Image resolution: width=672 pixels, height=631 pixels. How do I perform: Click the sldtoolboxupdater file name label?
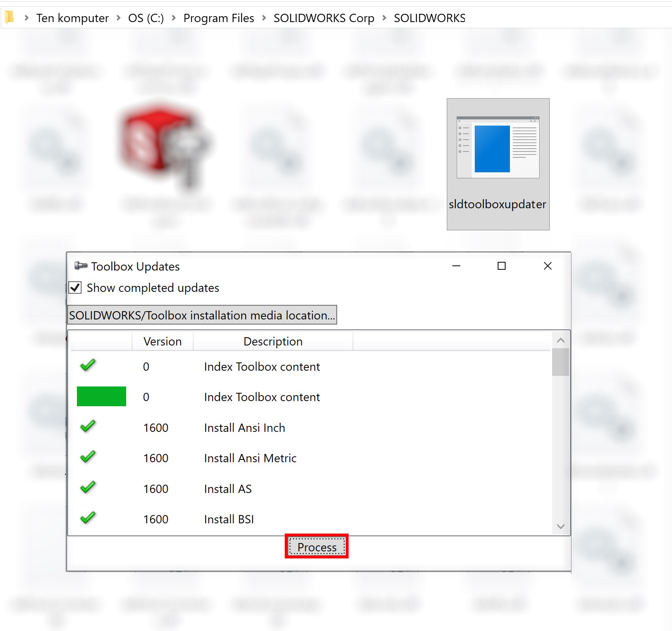click(497, 204)
